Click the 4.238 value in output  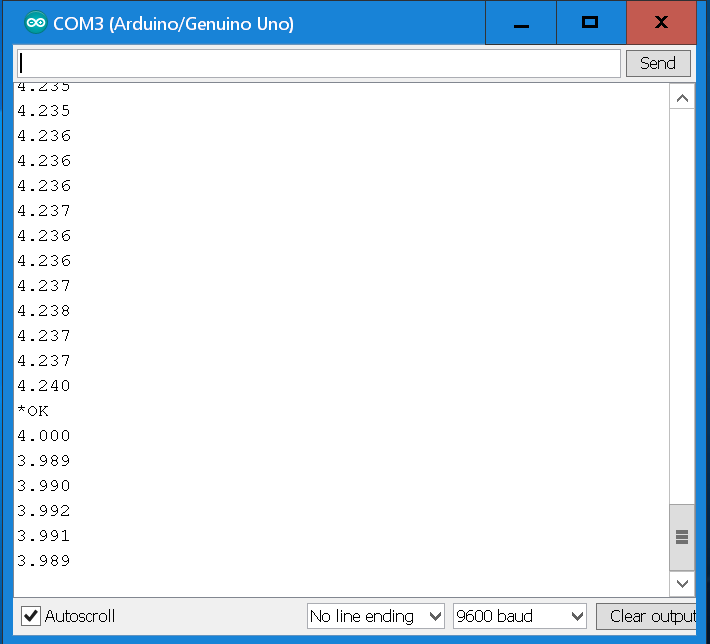tap(44, 311)
